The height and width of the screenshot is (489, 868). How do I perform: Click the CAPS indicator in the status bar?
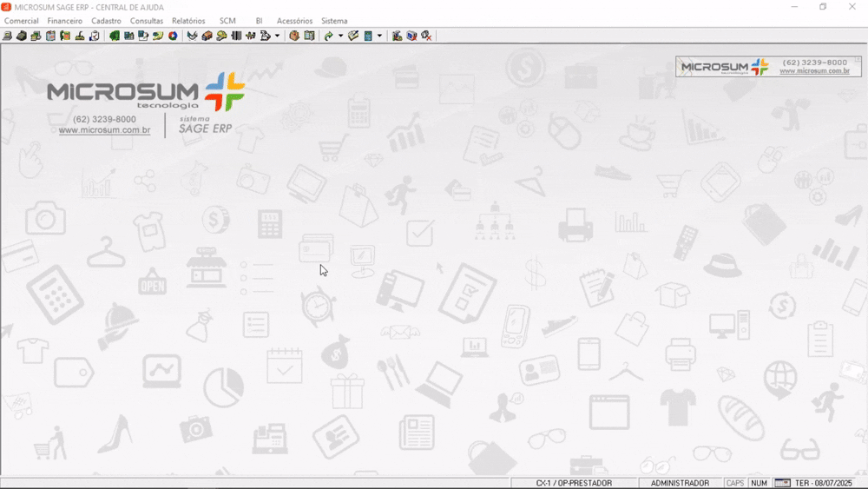pos(735,483)
